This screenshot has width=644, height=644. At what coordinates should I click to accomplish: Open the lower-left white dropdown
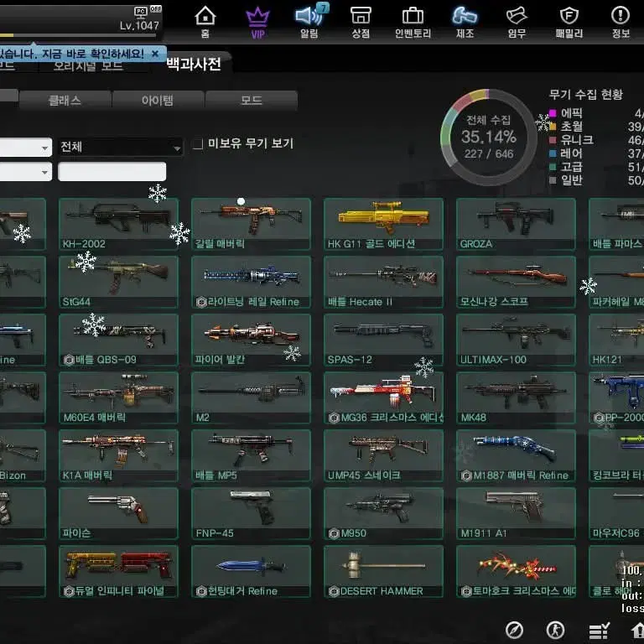click(25, 172)
